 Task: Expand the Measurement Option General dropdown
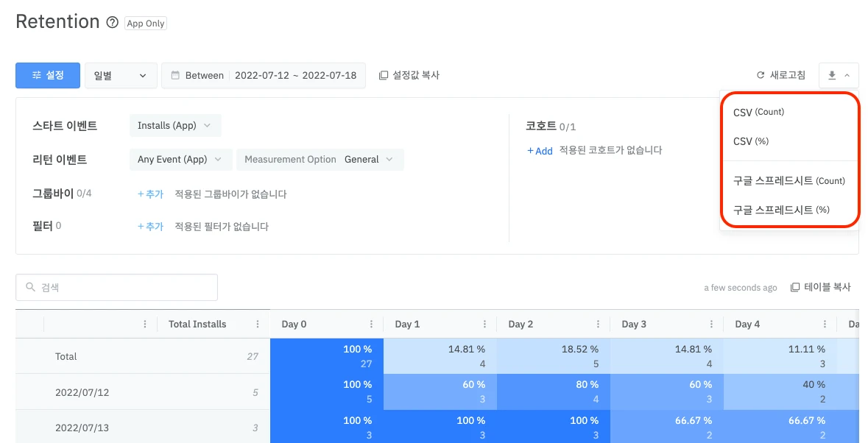coord(320,159)
